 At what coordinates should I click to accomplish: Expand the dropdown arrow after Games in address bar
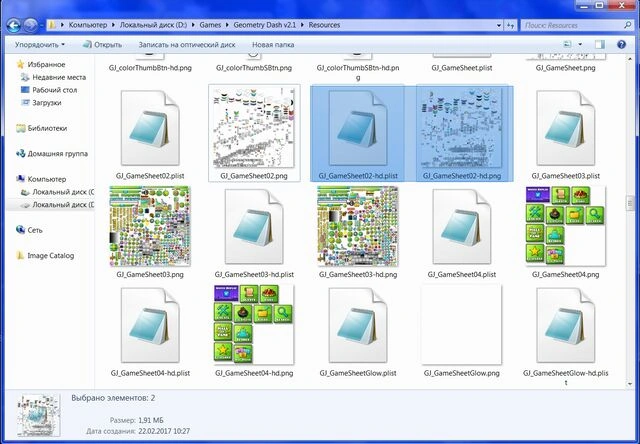pyautogui.click(x=227, y=25)
